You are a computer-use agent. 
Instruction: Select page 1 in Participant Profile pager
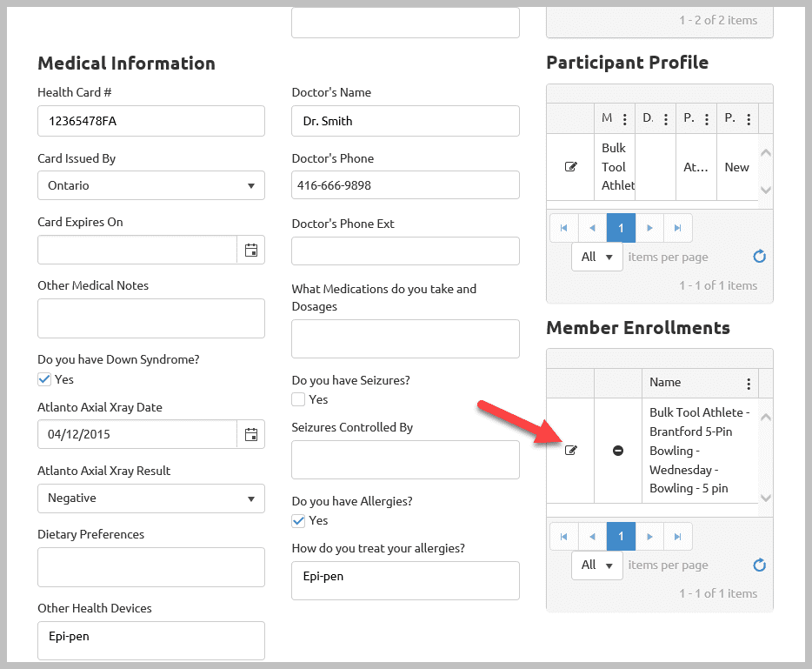621,228
